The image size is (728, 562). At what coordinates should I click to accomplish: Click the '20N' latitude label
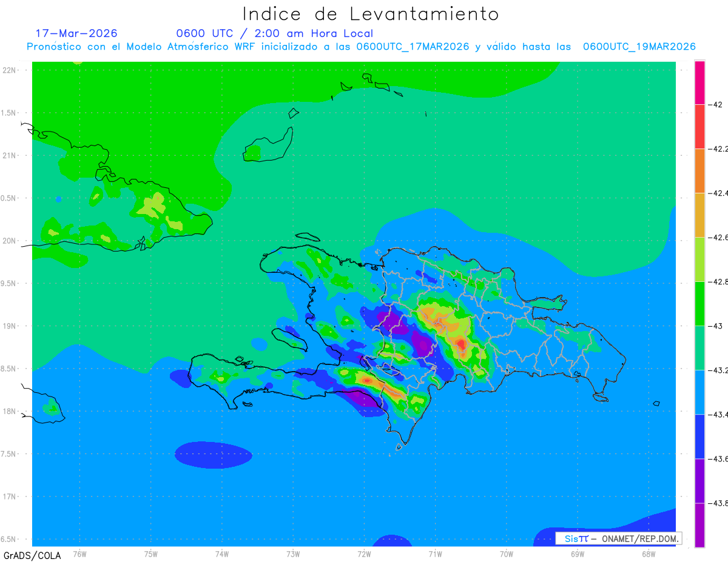click(10, 241)
